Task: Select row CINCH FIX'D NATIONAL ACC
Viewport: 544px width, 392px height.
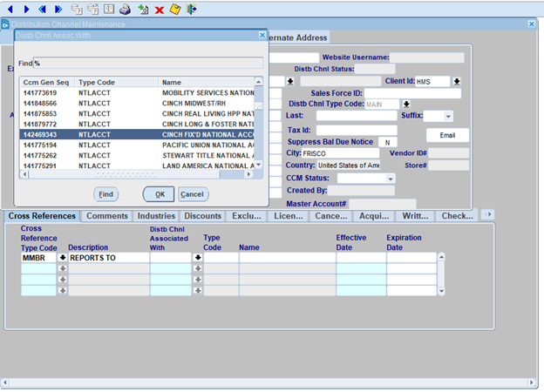Action: coord(137,134)
